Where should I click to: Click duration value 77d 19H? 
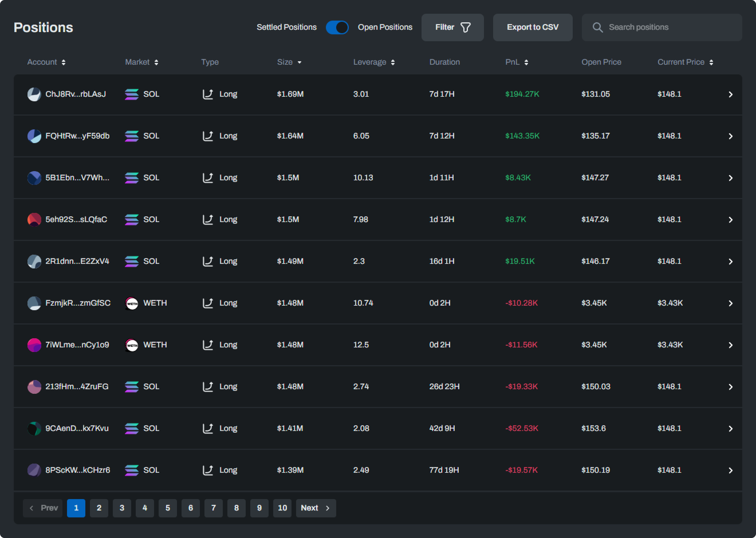[x=444, y=470]
